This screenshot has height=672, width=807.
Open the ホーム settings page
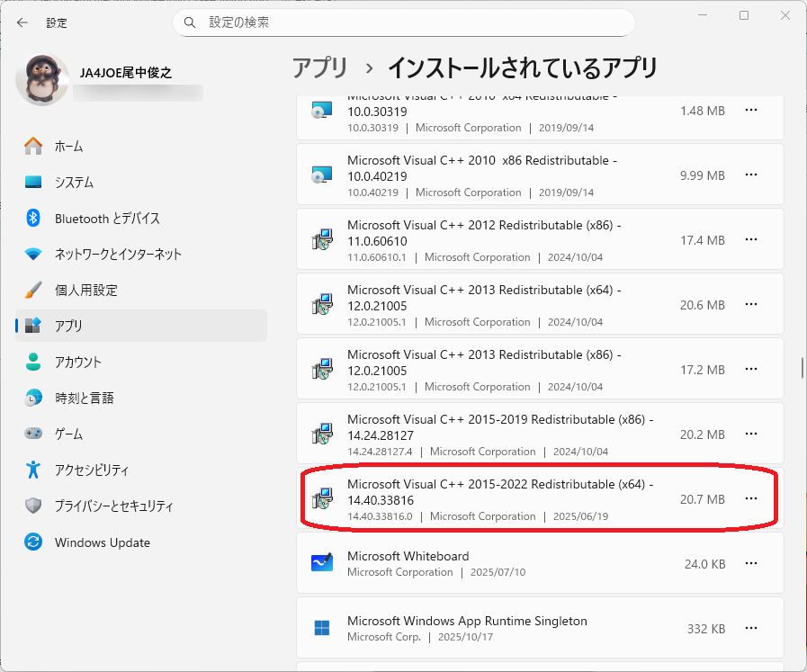[x=141, y=147]
